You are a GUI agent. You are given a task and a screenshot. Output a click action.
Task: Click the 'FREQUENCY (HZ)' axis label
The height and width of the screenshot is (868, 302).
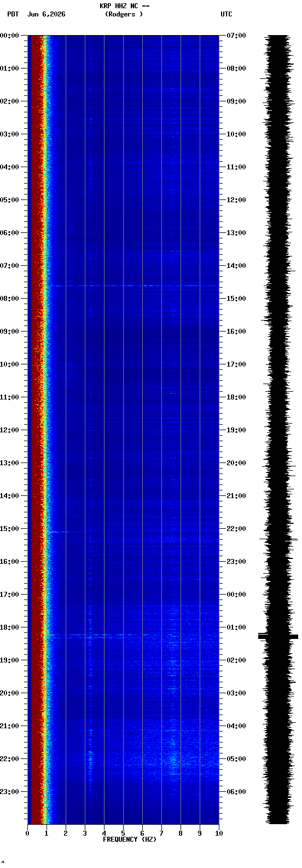(130, 840)
